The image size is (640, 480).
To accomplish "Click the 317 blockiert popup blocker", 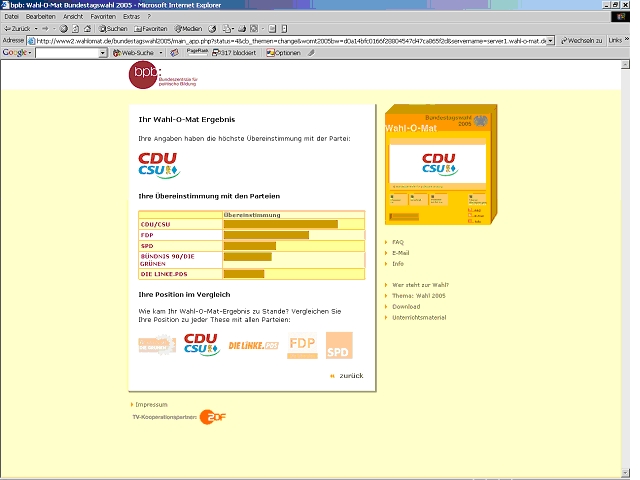I will (x=234, y=53).
